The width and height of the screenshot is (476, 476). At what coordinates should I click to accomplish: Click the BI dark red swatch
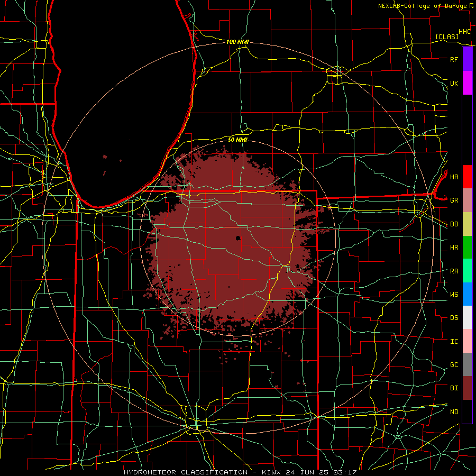pos(467,388)
